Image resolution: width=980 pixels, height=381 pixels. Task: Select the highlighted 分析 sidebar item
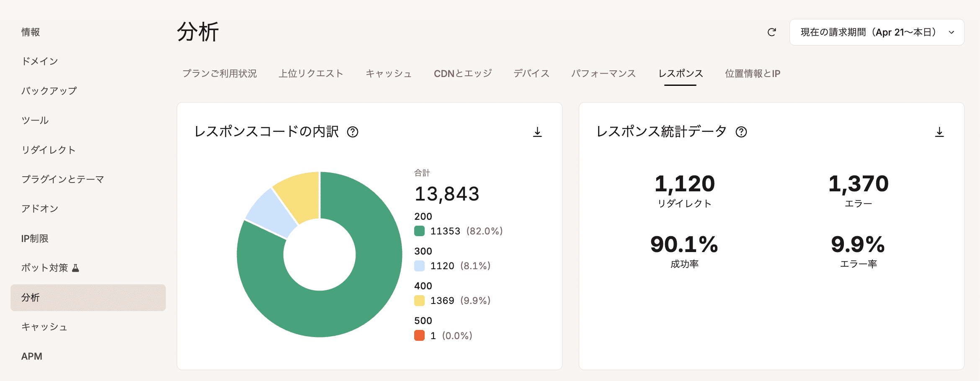(88, 298)
